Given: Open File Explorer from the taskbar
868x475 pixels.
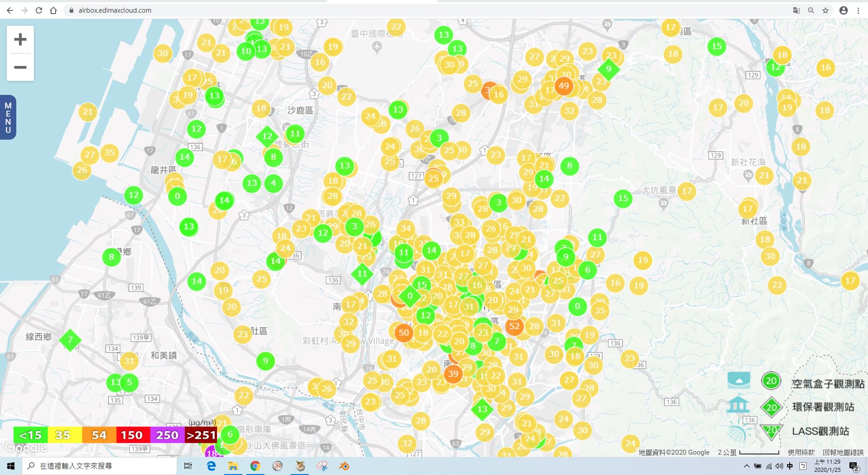Looking at the screenshot, I should [x=233, y=466].
